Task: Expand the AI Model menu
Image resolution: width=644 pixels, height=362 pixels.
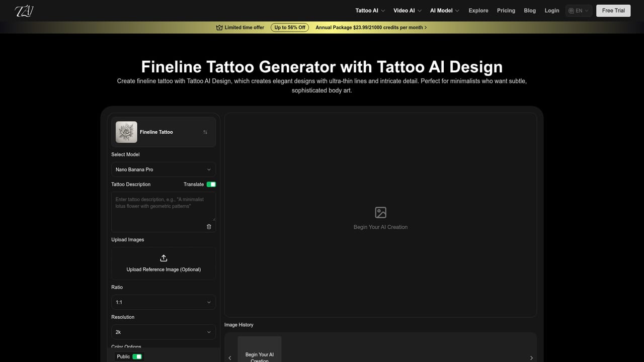Action: [x=445, y=11]
